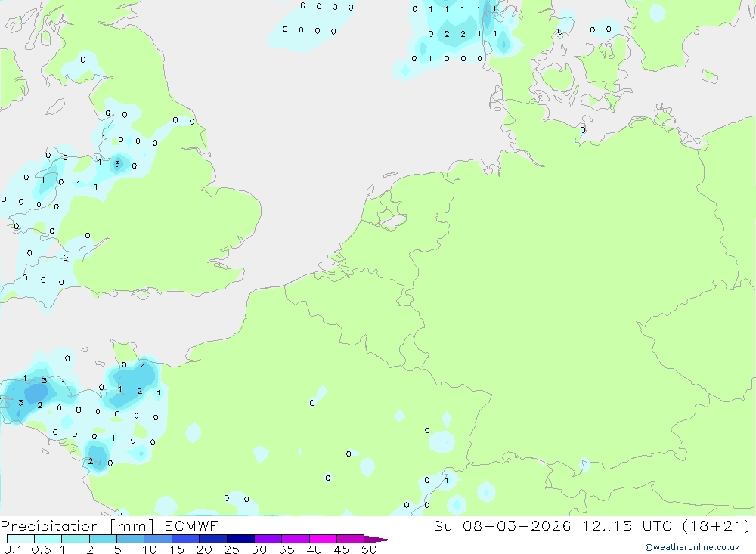
Task: Click the 0.1–0.5 mm lightest cyan legend swatch
Action: (20, 539)
